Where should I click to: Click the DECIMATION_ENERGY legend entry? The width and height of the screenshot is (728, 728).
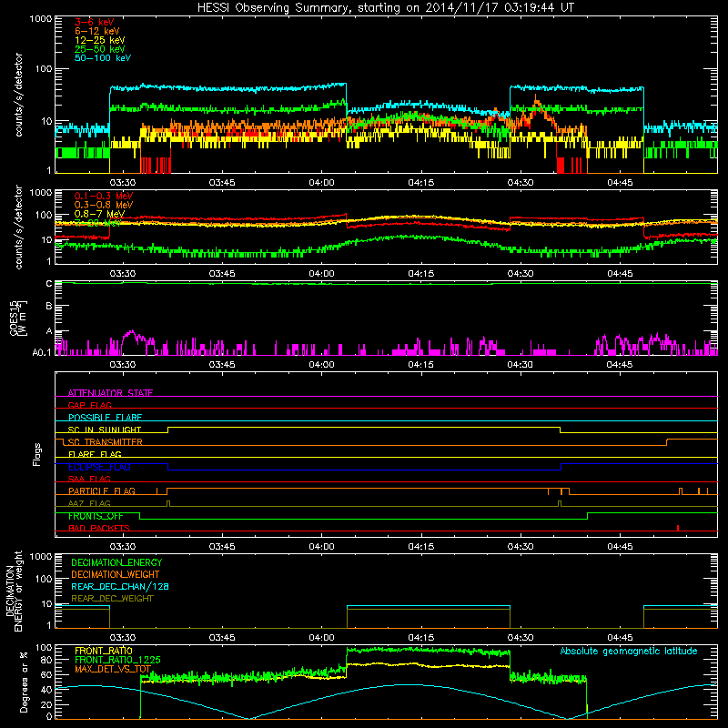coord(116,562)
